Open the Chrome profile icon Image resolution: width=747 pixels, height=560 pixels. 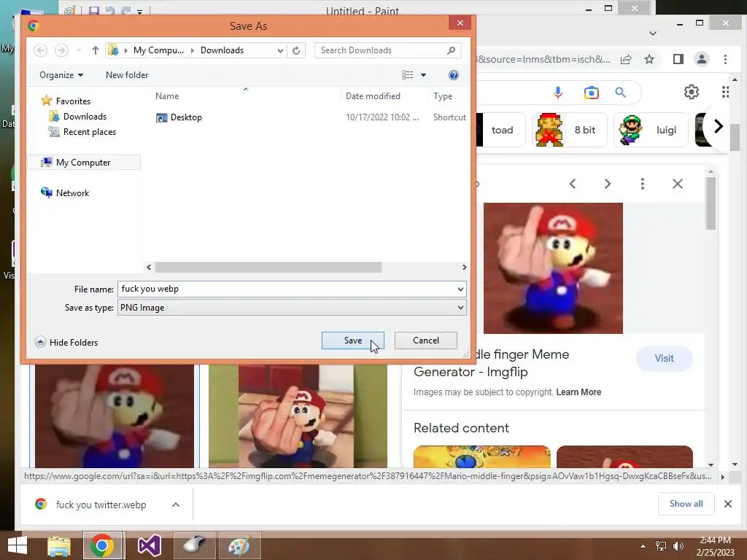[x=701, y=59]
